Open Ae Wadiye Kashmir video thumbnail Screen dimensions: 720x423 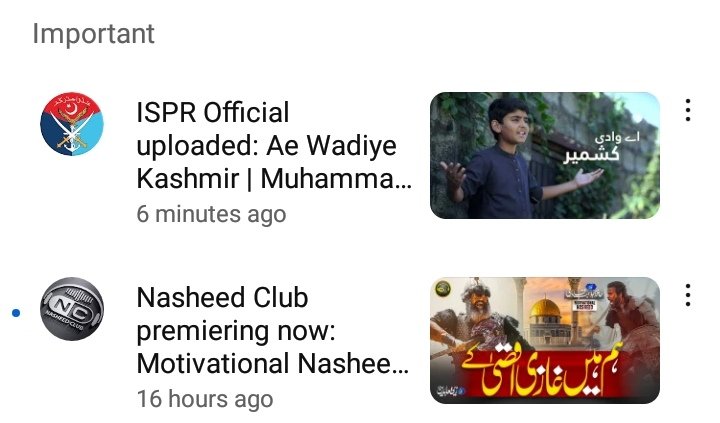click(x=545, y=155)
